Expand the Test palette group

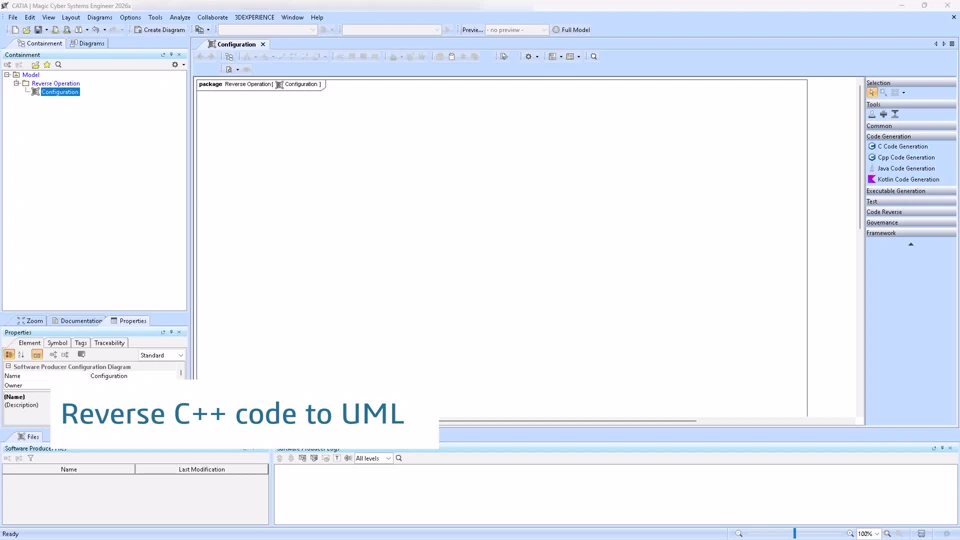coord(910,201)
